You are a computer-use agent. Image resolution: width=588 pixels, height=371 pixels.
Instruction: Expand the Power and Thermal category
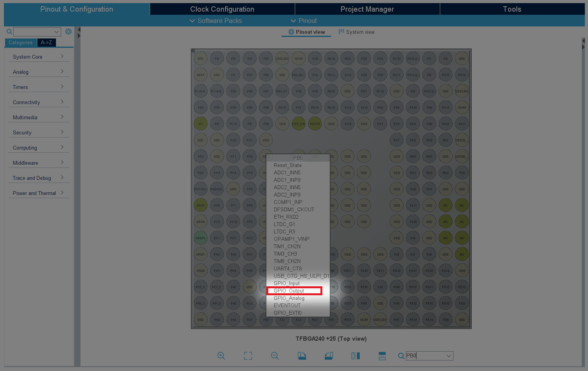(x=38, y=193)
